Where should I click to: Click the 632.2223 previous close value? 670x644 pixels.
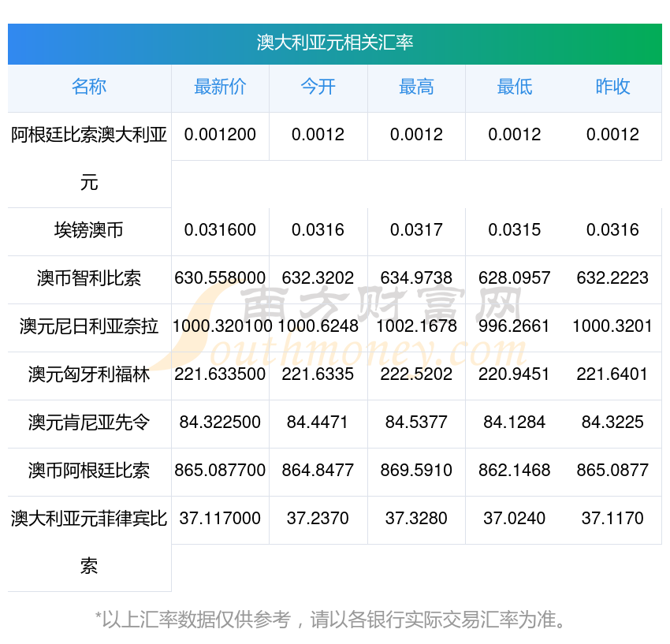click(612, 278)
